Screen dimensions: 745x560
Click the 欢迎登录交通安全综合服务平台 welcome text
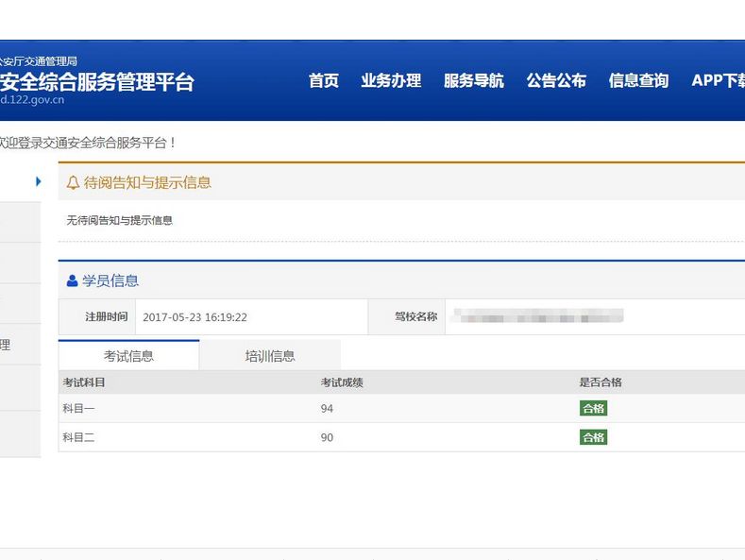point(88,143)
